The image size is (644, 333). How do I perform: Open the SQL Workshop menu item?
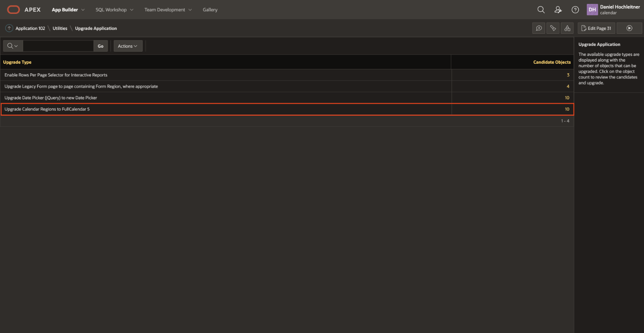point(111,10)
